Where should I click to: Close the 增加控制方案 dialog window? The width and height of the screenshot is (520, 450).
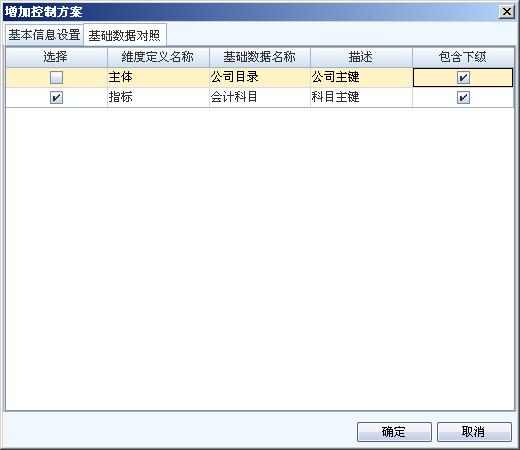point(507,12)
